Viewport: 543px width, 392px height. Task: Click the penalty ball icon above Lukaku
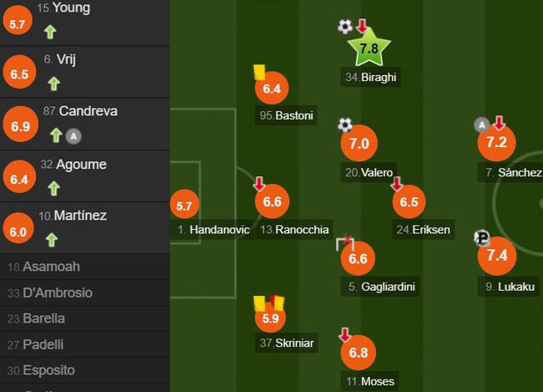click(x=481, y=237)
